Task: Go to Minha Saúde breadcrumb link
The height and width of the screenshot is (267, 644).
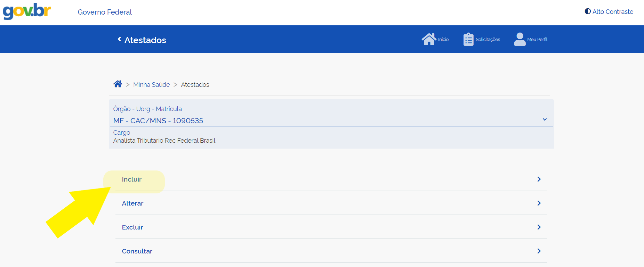Action: tap(151, 85)
